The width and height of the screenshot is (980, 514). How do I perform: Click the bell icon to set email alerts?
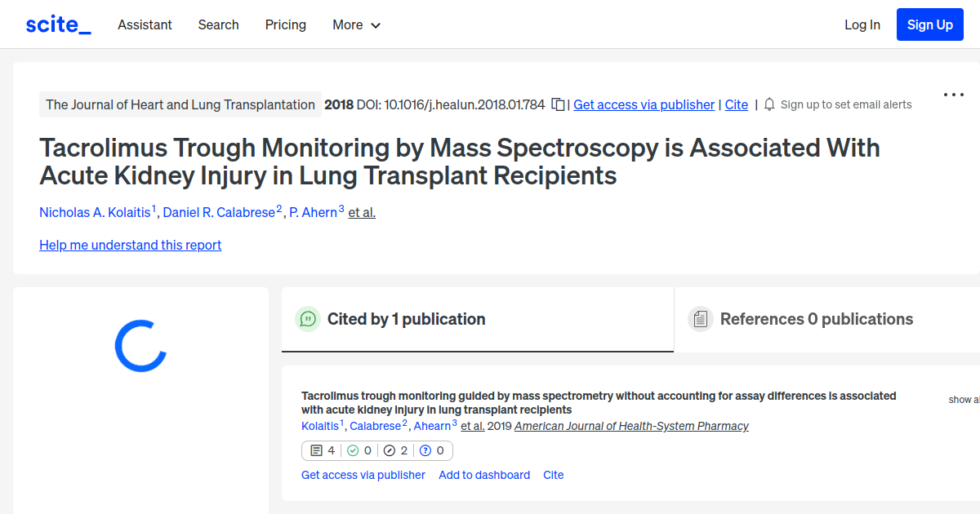768,104
